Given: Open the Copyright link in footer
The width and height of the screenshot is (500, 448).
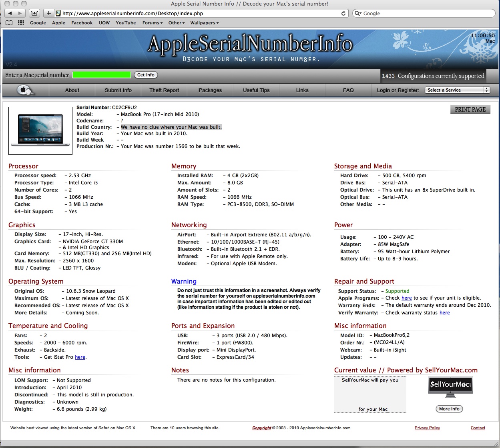Looking at the screenshot, I should point(262,428).
